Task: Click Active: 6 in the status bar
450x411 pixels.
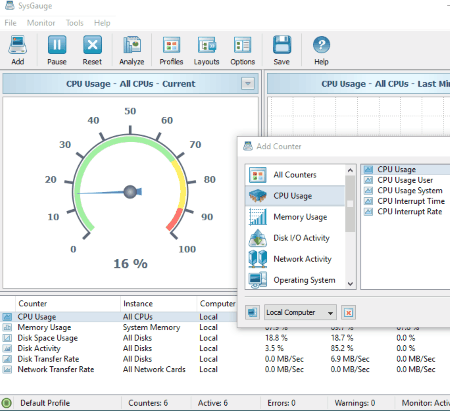Action: coord(213,403)
